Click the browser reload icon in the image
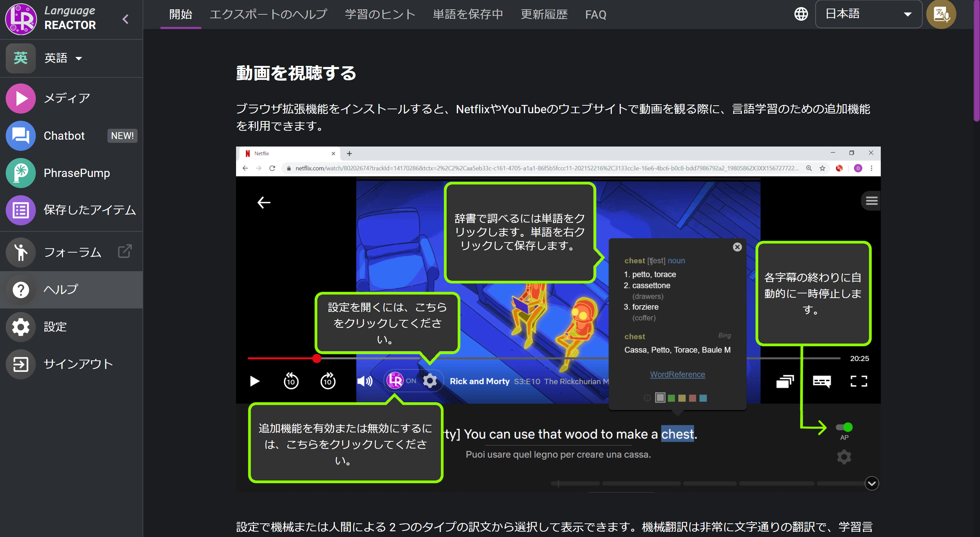This screenshot has width=980, height=537. [272, 168]
